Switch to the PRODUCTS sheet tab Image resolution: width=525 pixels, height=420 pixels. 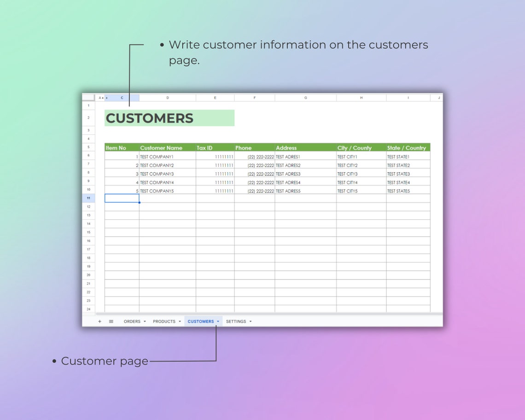(x=164, y=321)
